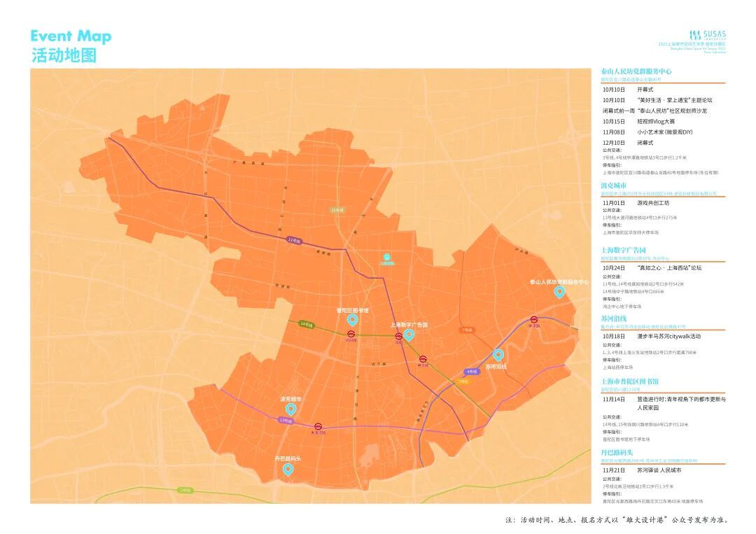This screenshot has height=534, width=756.
Task: Select the metro station icon on line 13
Action: 318,426
